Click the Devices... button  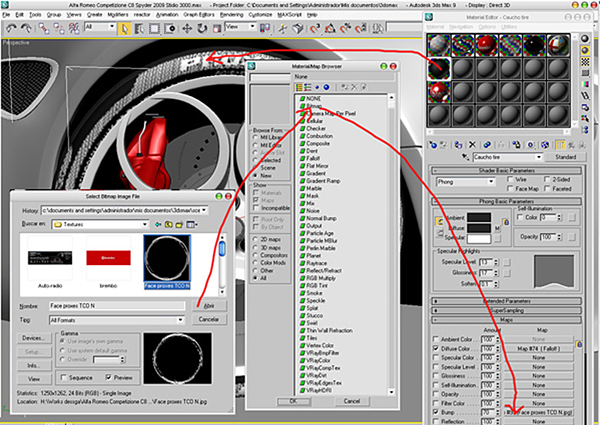tap(34, 338)
